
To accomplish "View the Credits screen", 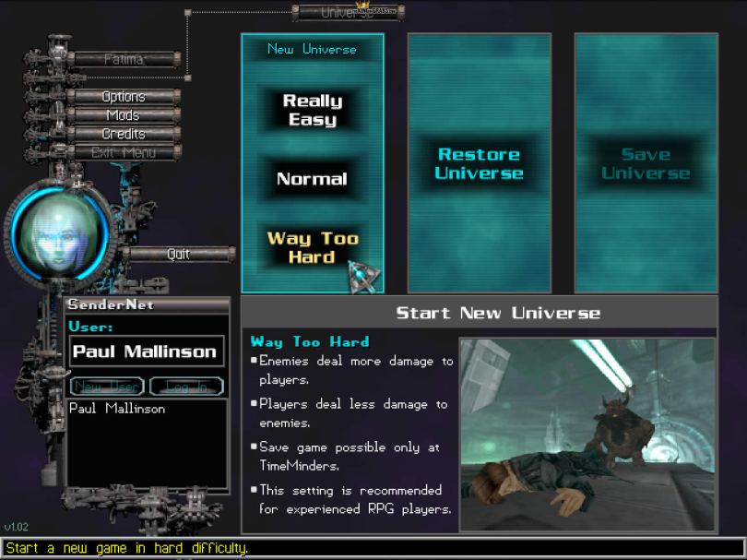I will click(x=124, y=134).
